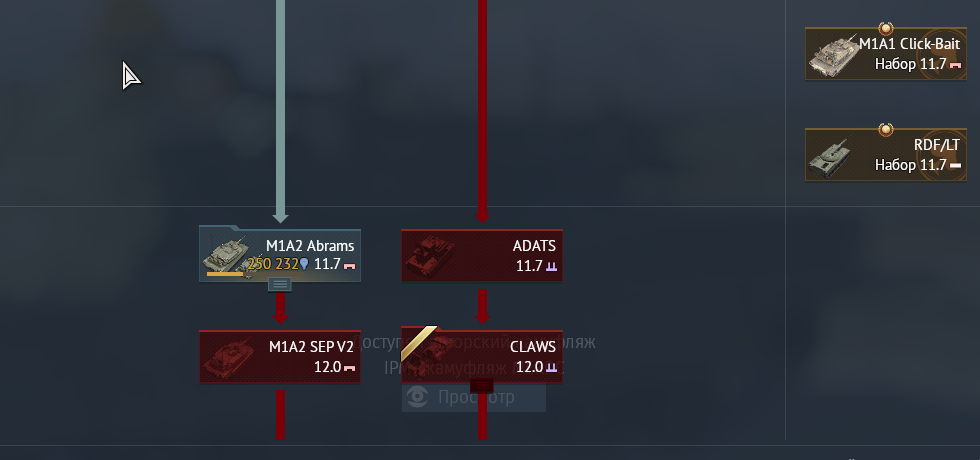Screen dimensions: 980x460
Task: Select the ADATS vehicle name
Action: (x=534, y=246)
